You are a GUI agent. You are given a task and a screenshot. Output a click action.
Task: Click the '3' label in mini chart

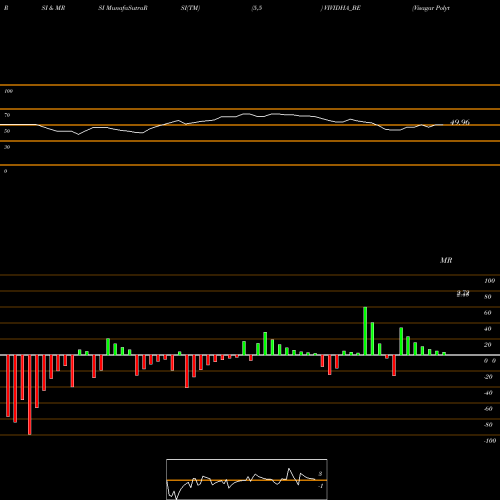pos(320,474)
